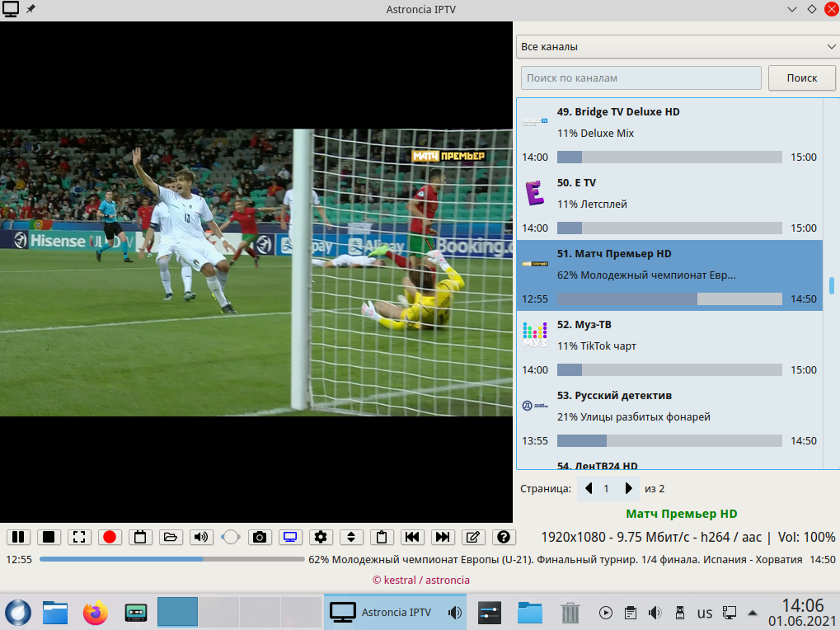Click the 'us' keyboard layout indicator
This screenshot has height=630, width=840.
(705, 613)
